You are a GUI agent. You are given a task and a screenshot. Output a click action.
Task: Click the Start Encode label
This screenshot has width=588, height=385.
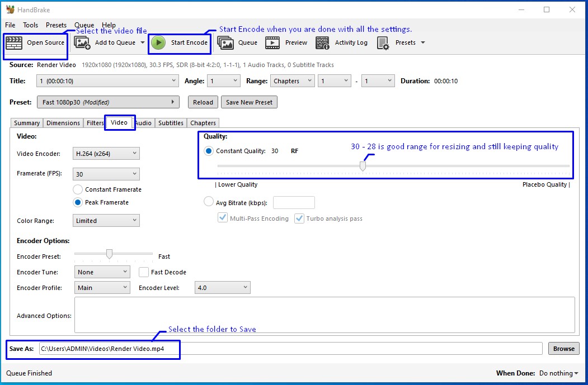coord(189,42)
